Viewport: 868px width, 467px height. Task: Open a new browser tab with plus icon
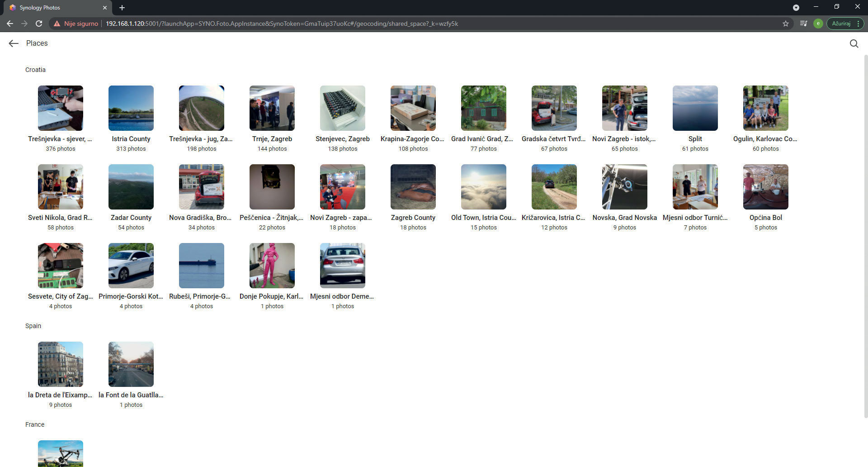pos(122,8)
